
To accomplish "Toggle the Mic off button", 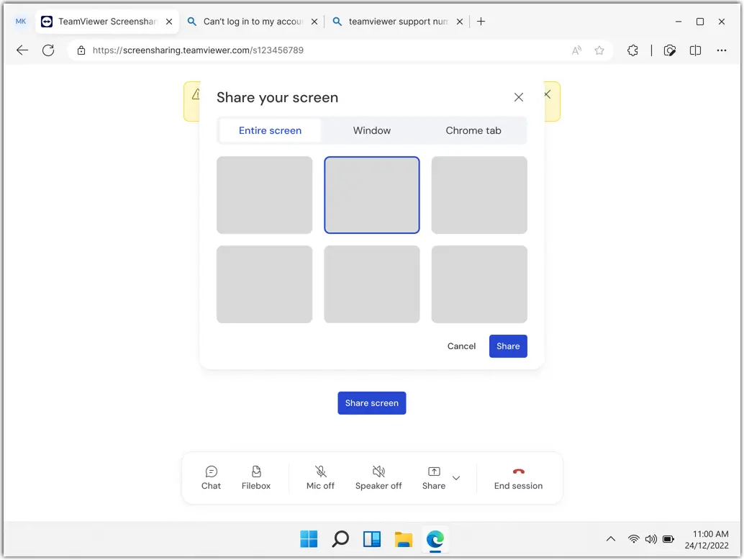I will pyautogui.click(x=320, y=478).
